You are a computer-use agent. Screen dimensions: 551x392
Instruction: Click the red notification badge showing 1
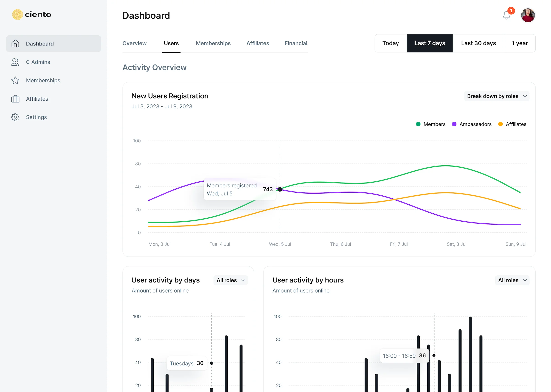pos(511,11)
